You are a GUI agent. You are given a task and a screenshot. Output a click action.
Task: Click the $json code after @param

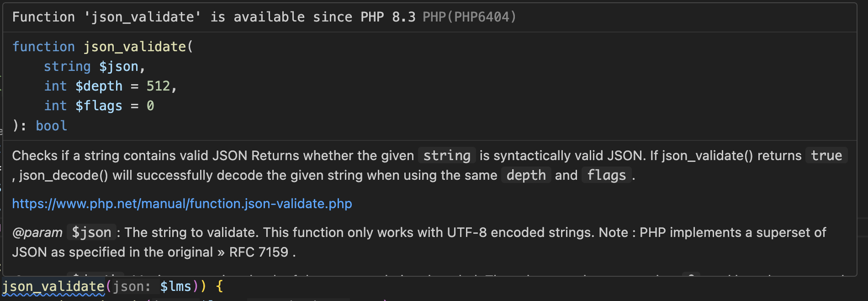[x=91, y=232]
